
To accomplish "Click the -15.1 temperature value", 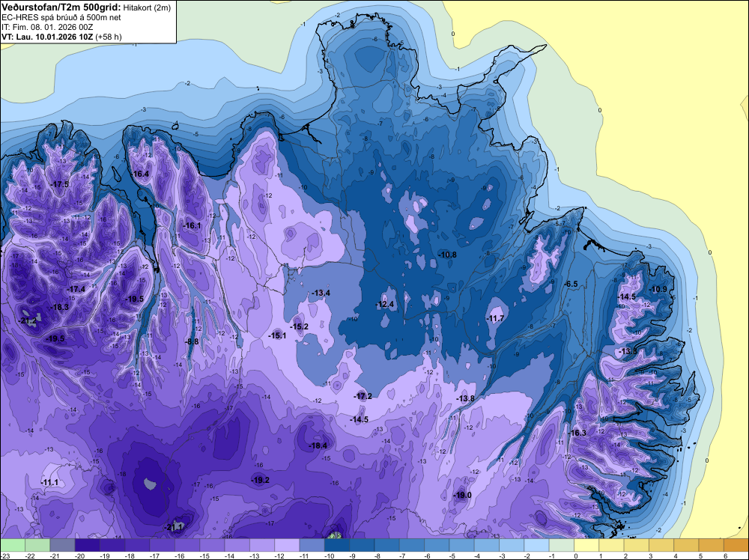I will point(278,335).
